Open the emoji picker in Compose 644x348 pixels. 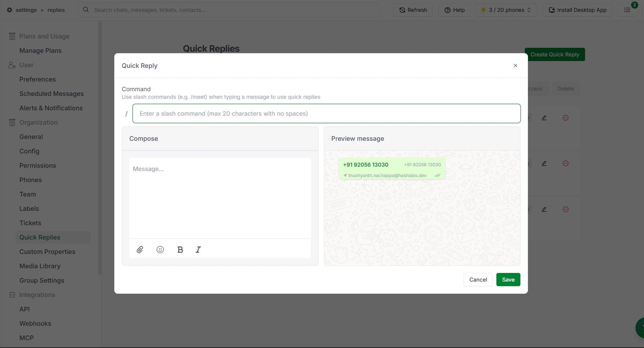tap(160, 250)
